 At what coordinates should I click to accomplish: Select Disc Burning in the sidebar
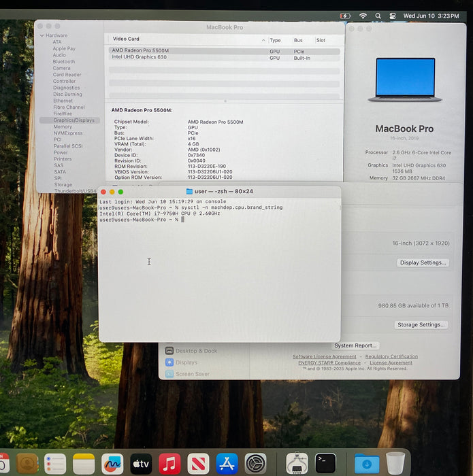point(68,94)
